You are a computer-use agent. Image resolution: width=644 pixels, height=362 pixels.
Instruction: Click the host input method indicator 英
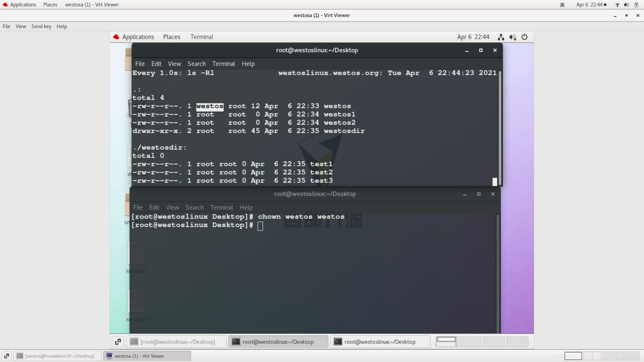(562, 5)
